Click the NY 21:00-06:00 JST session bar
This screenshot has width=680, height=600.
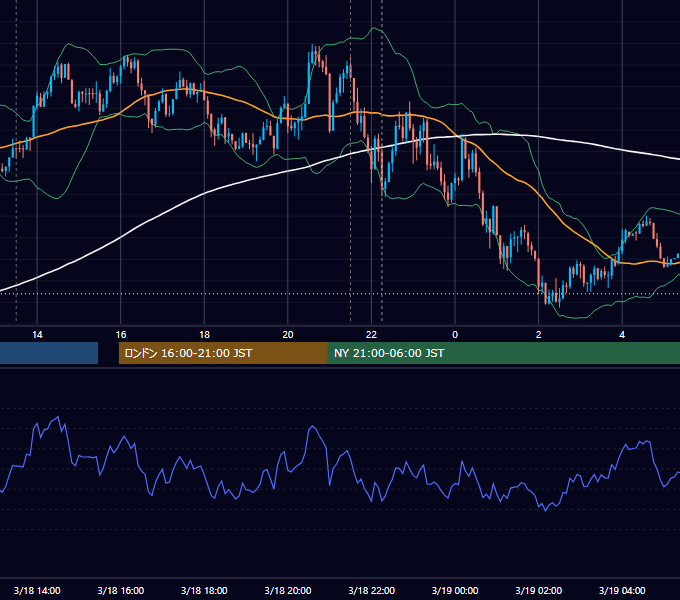coord(503,353)
